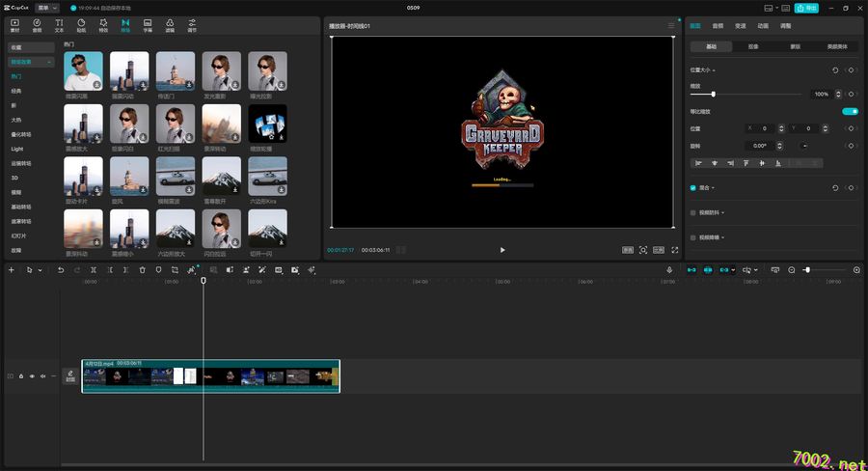The image size is (868, 471).
Task: Open the Audio tab with music icon
Action: [x=37, y=25]
